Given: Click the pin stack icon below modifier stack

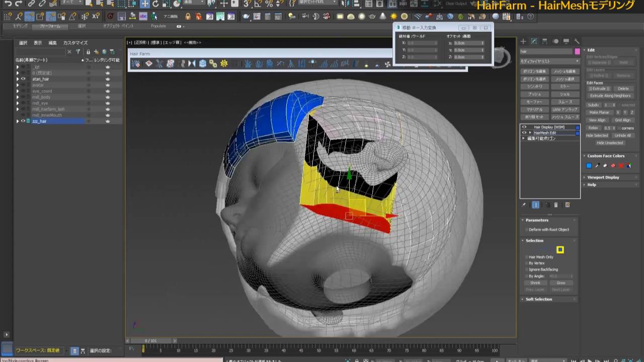Looking at the screenshot, I should point(524,205).
